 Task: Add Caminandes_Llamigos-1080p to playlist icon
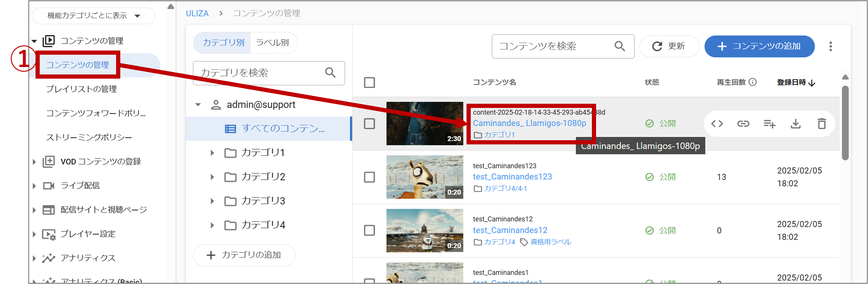coord(769,124)
